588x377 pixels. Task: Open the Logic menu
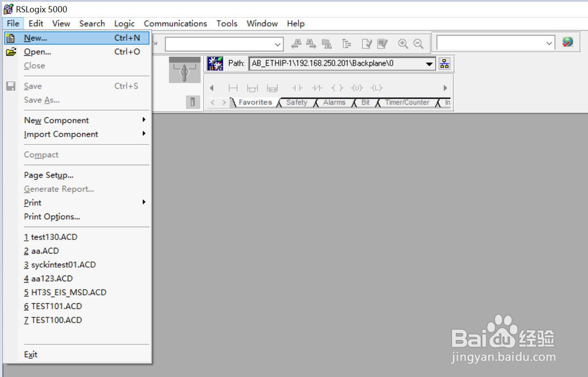[x=124, y=24]
